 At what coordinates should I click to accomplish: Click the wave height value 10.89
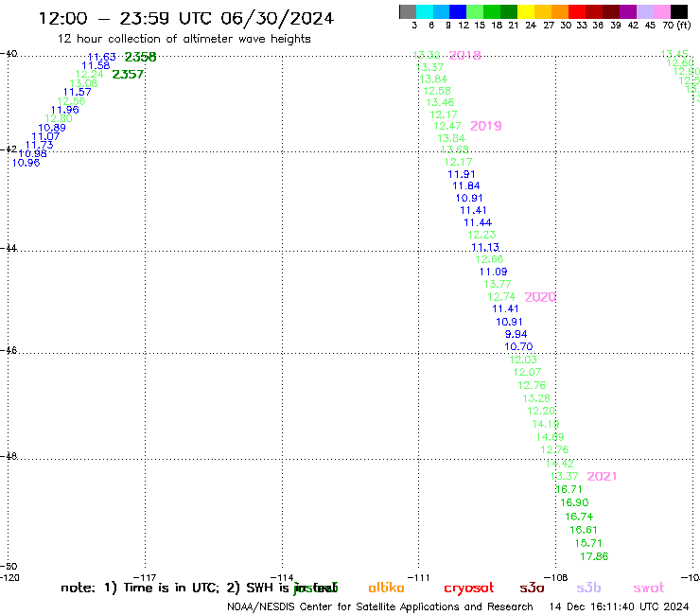(52, 128)
